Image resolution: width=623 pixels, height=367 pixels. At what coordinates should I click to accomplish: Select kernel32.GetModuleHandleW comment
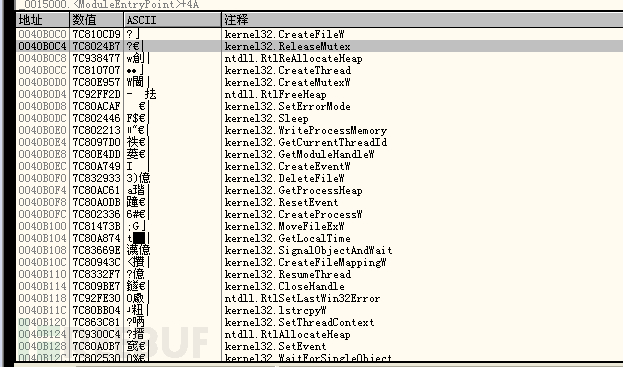click(x=300, y=155)
